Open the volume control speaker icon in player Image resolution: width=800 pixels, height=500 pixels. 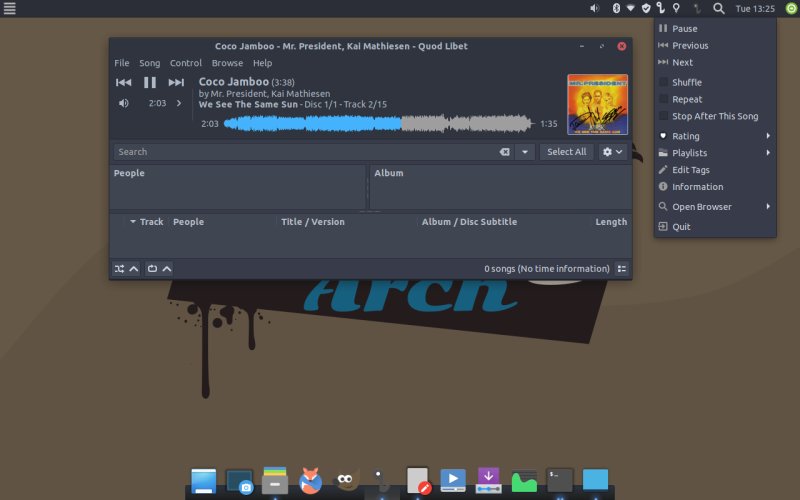point(123,103)
